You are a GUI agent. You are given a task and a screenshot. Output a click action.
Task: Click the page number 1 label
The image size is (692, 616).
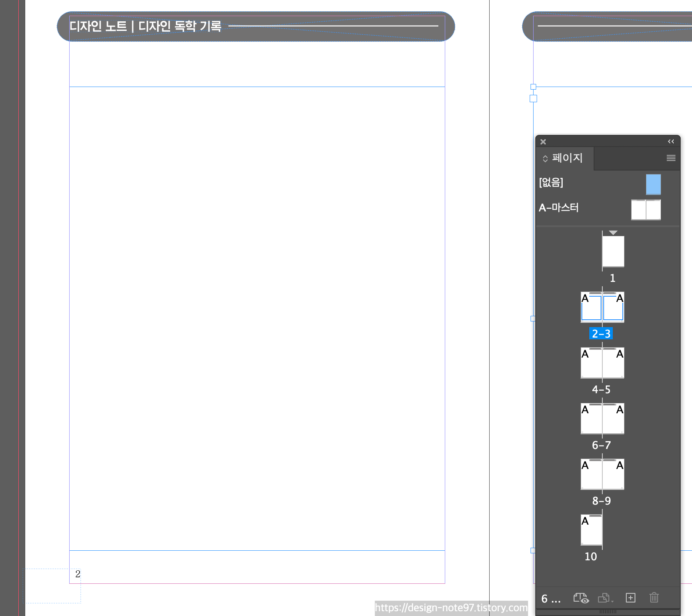612,278
